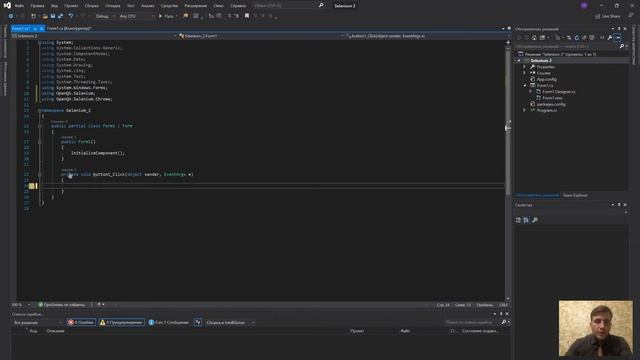640x360 pixels.
Task: Click the Live Share button
Action: pos(608,16)
